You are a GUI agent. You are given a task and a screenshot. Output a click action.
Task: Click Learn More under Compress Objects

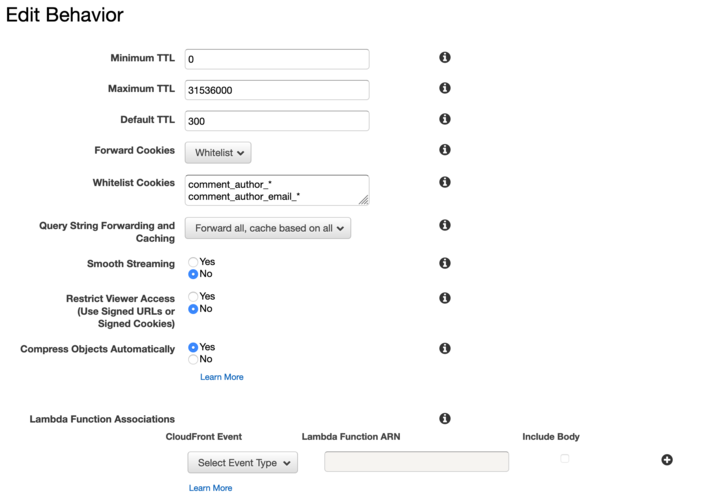[221, 377]
